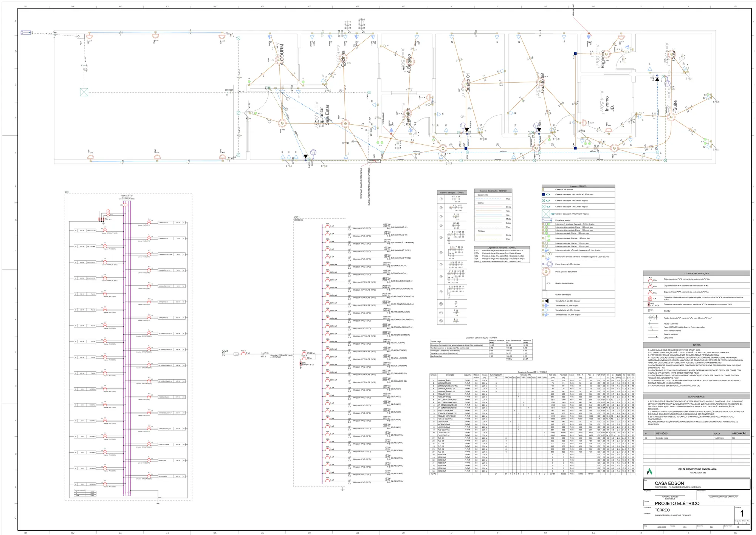Select the generic 15W light point legend symbol

[x=547, y=272]
